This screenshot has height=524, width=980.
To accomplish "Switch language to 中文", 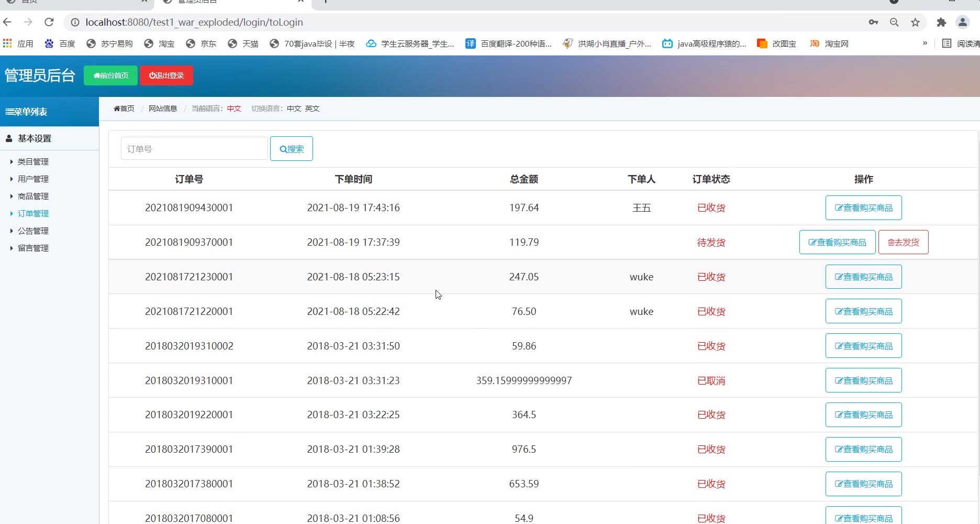I will coord(294,108).
